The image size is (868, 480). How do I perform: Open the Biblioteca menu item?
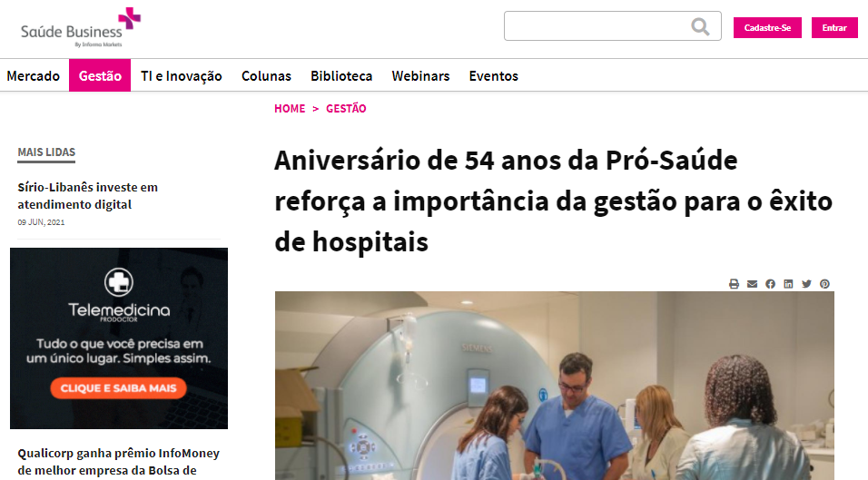point(341,75)
